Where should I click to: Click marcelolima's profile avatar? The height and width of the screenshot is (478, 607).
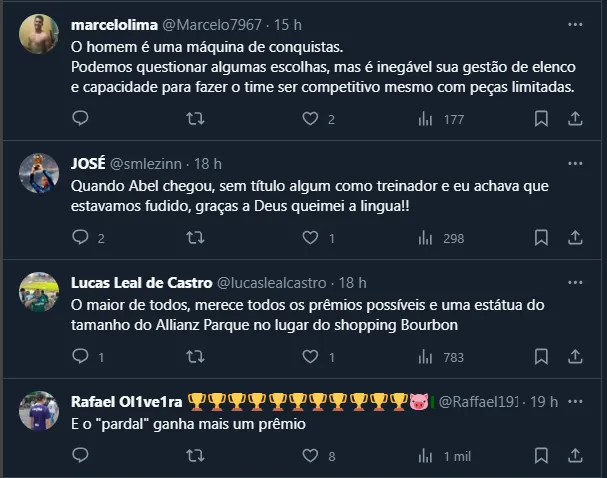click(39, 37)
